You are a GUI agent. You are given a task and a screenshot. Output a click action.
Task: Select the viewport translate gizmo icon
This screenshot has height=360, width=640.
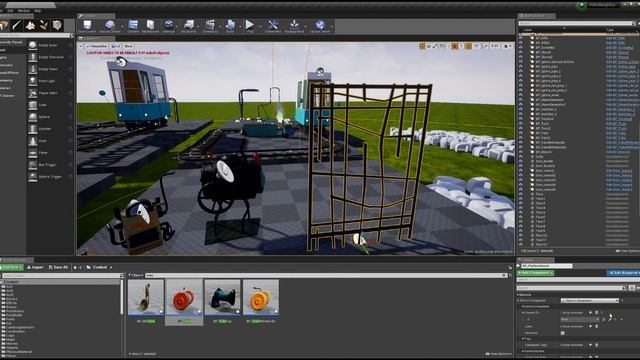(x=422, y=47)
